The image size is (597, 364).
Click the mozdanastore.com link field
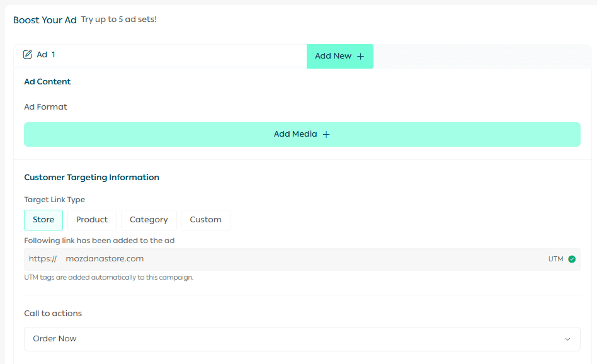105,259
